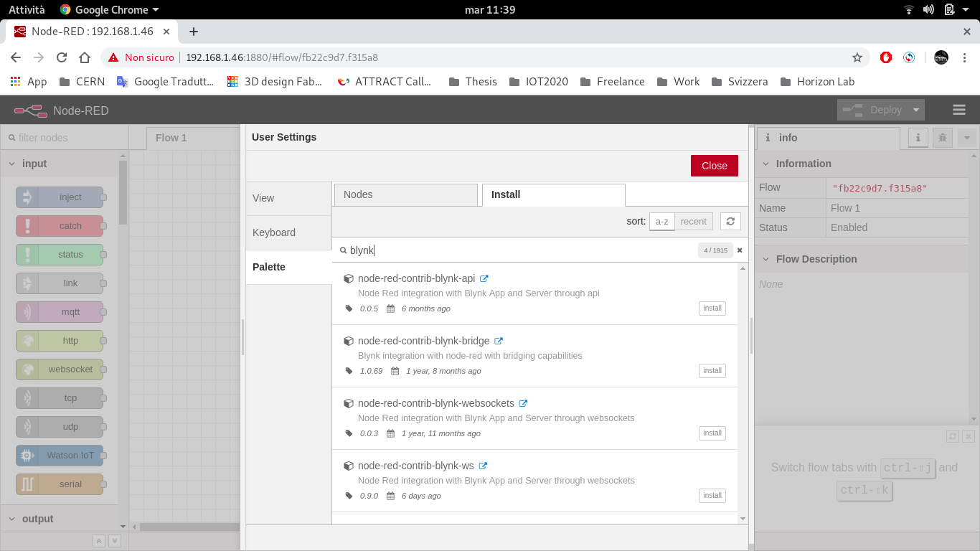This screenshot has width=980, height=551.
Task: Click the udp node in palette
Action: point(60,427)
